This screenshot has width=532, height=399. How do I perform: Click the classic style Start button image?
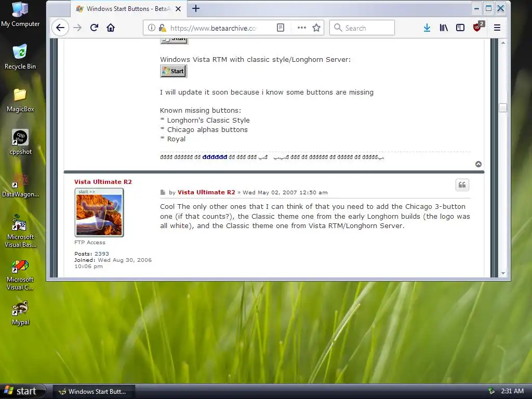pyautogui.click(x=174, y=71)
